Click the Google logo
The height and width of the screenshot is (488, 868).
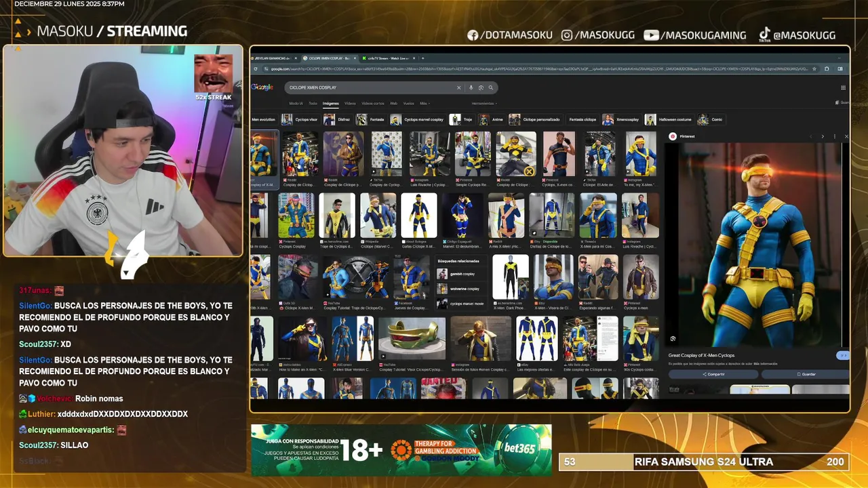point(262,87)
